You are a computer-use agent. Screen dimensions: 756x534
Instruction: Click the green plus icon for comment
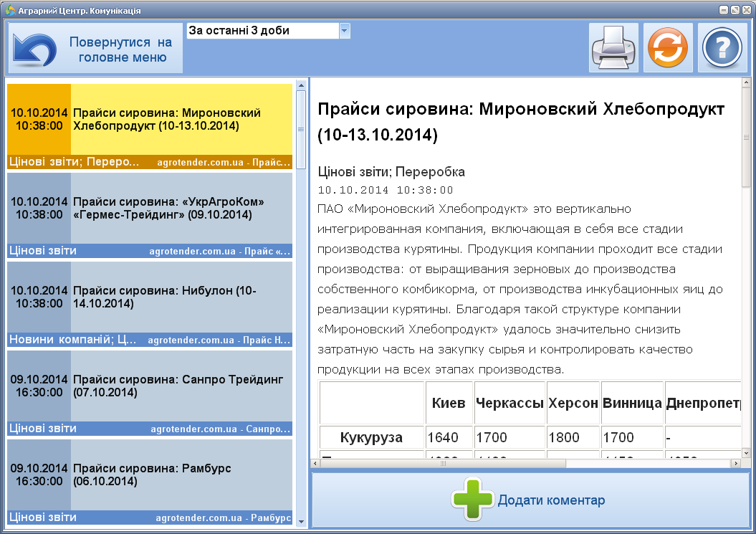click(x=472, y=500)
